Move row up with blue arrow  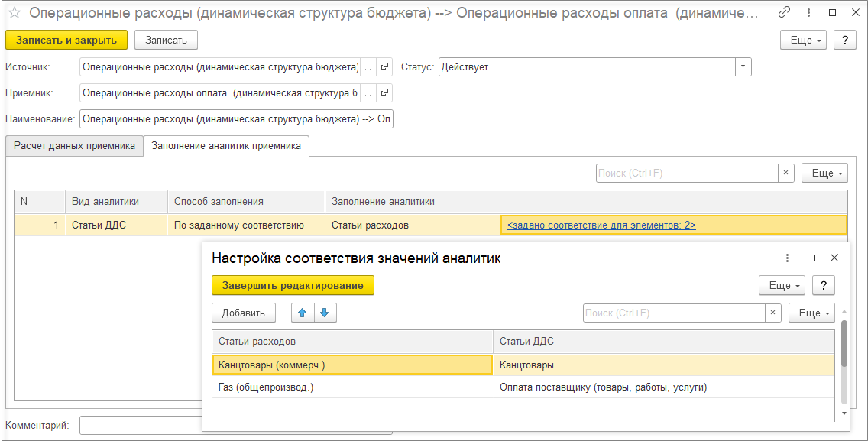point(303,313)
